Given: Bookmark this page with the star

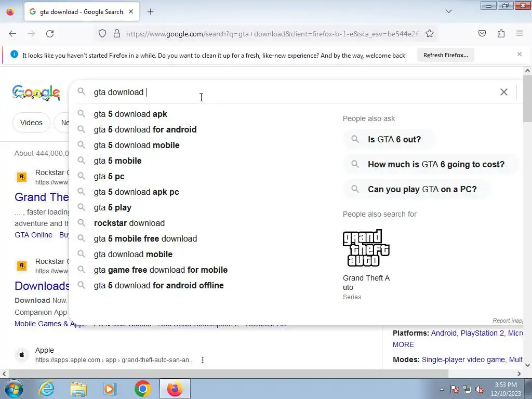Looking at the screenshot, I should (x=430, y=33).
